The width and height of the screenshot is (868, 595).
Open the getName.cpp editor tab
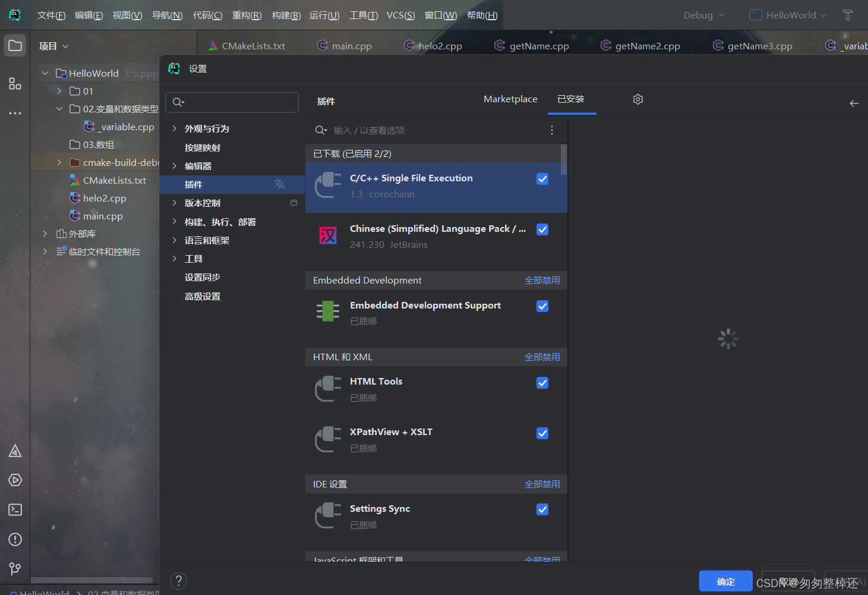[532, 46]
